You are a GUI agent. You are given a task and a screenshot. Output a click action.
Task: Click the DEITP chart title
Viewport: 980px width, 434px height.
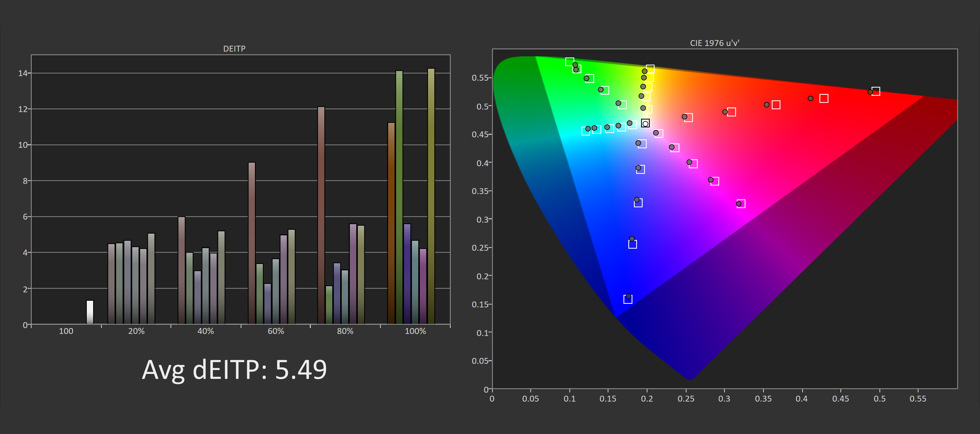coord(234,49)
